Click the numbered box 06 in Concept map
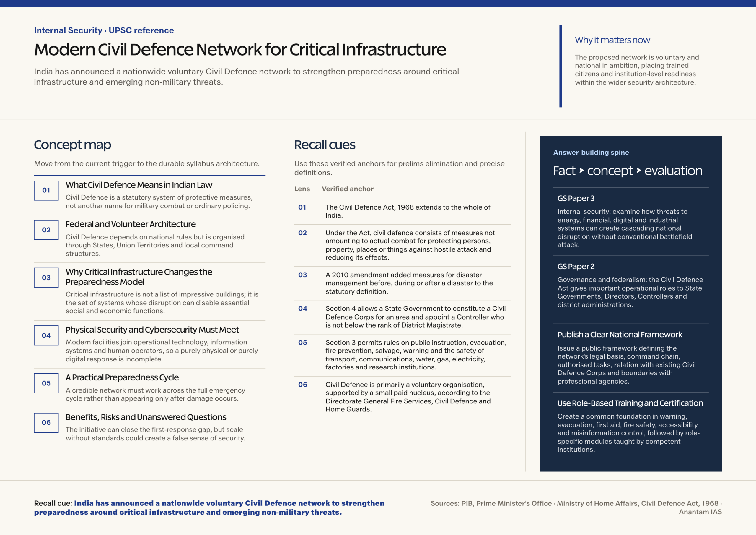 46,423
